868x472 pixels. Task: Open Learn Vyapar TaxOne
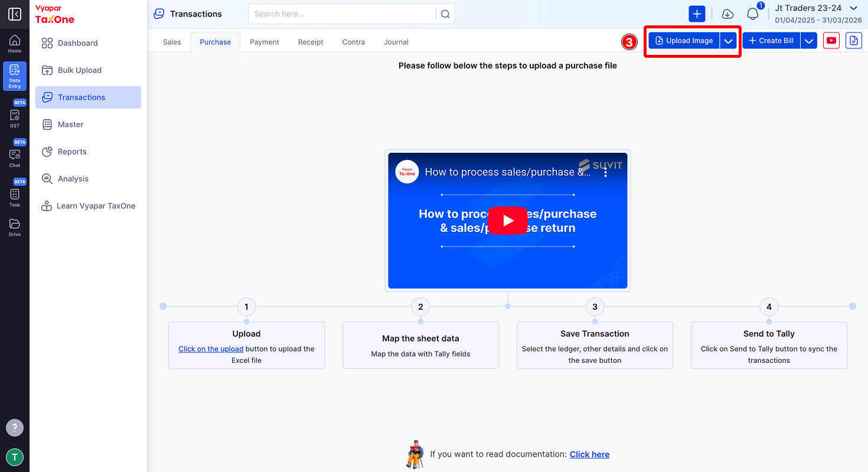pyautogui.click(x=89, y=206)
